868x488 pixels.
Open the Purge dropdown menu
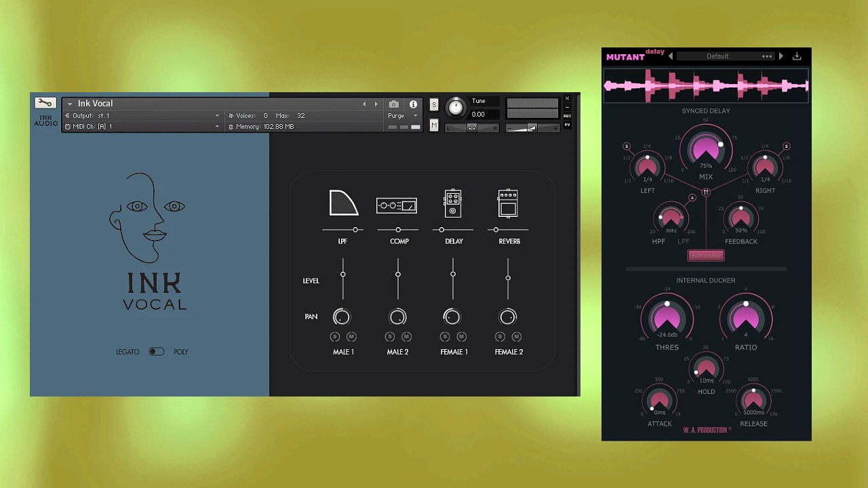click(403, 116)
